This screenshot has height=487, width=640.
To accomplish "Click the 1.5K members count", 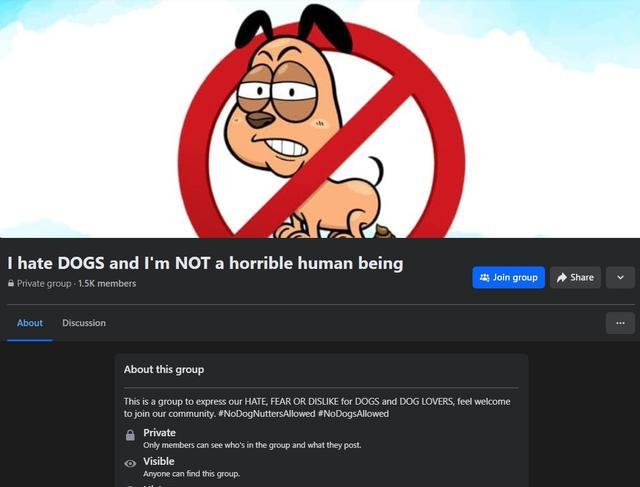I will click(107, 283).
